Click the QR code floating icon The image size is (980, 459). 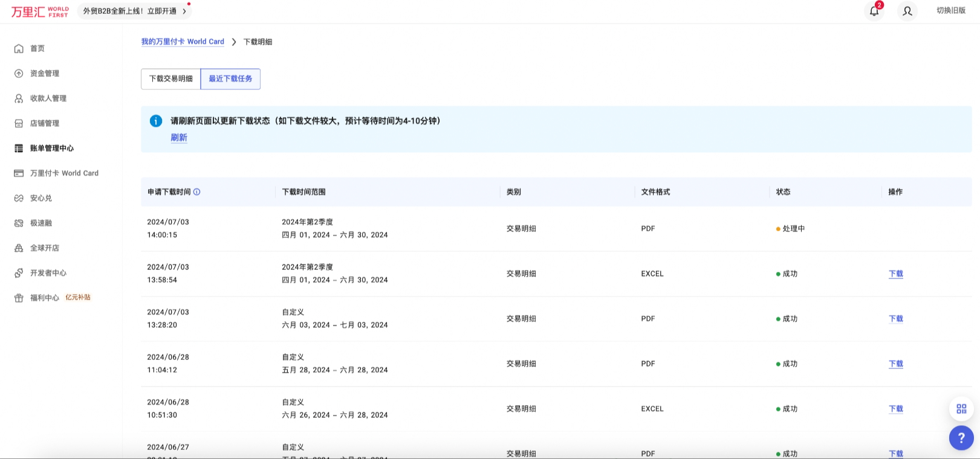click(961, 409)
